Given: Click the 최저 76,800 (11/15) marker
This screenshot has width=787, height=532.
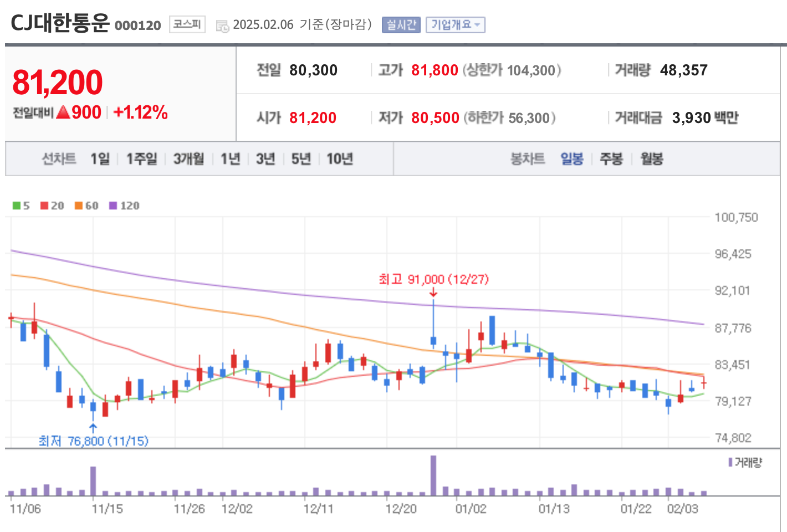Looking at the screenshot, I should click(93, 441).
